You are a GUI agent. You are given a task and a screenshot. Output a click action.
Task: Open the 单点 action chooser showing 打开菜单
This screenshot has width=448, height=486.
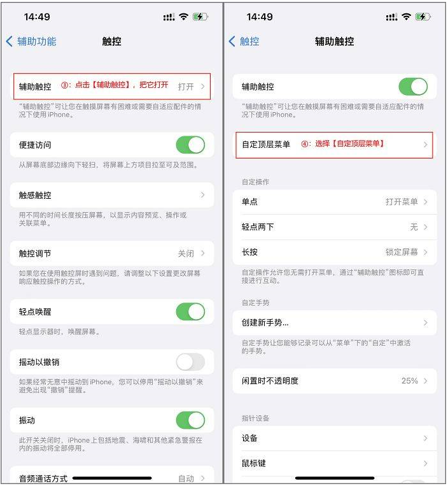335,202
